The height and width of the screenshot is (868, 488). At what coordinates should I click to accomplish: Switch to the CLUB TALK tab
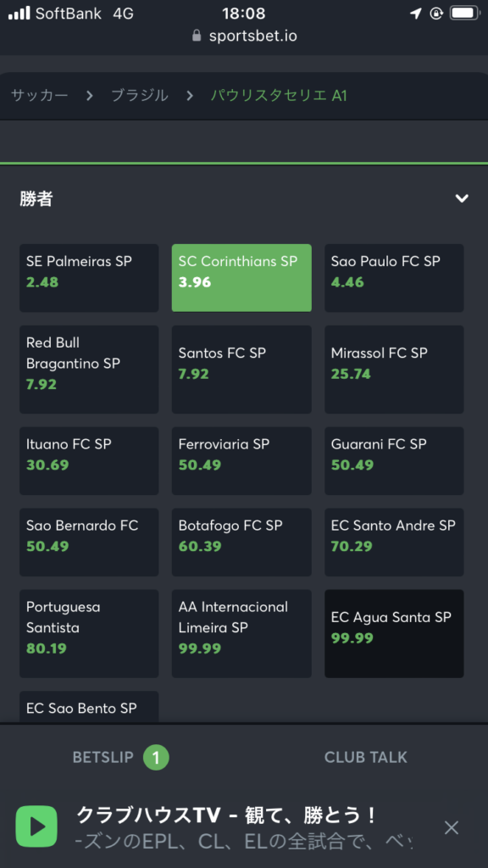tap(366, 757)
